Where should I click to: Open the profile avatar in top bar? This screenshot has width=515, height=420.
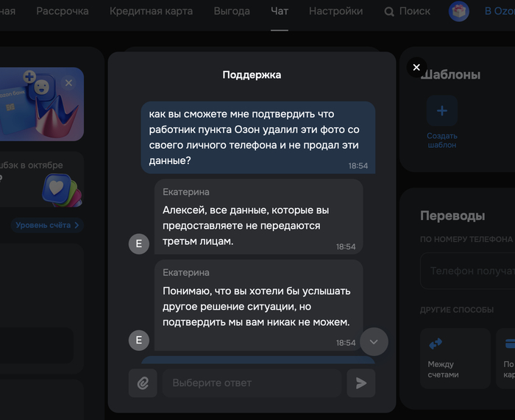pos(459,12)
